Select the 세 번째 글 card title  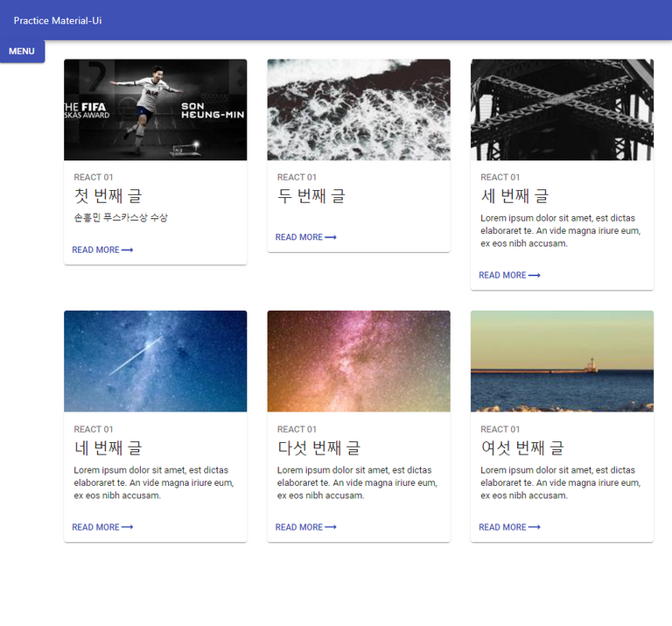coord(514,196)
